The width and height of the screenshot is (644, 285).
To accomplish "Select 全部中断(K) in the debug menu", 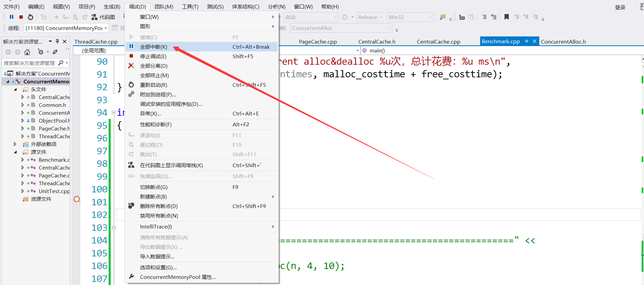I will tap(202, 47).
